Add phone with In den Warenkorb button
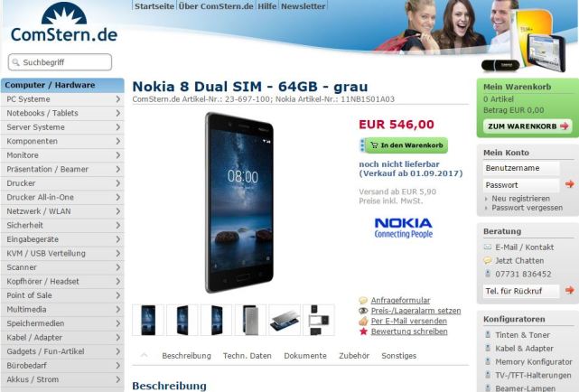 pos(404,145)
